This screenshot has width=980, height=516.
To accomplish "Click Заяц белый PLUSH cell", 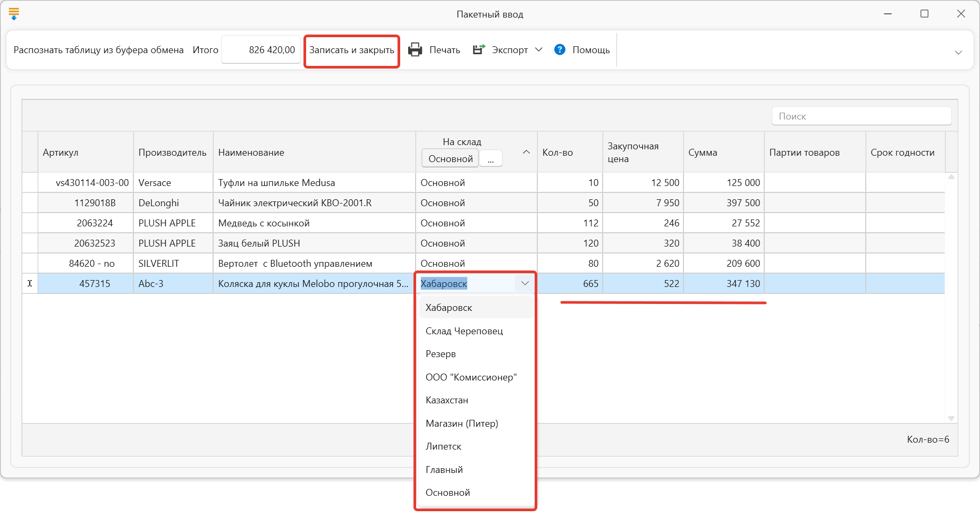I will [314, 243].
